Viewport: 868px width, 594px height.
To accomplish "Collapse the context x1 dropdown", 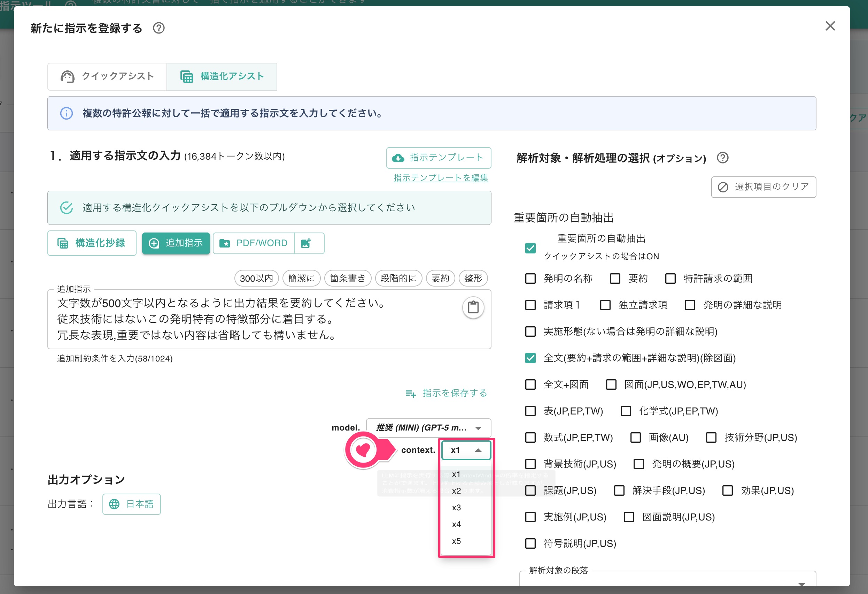I will 466,450.
